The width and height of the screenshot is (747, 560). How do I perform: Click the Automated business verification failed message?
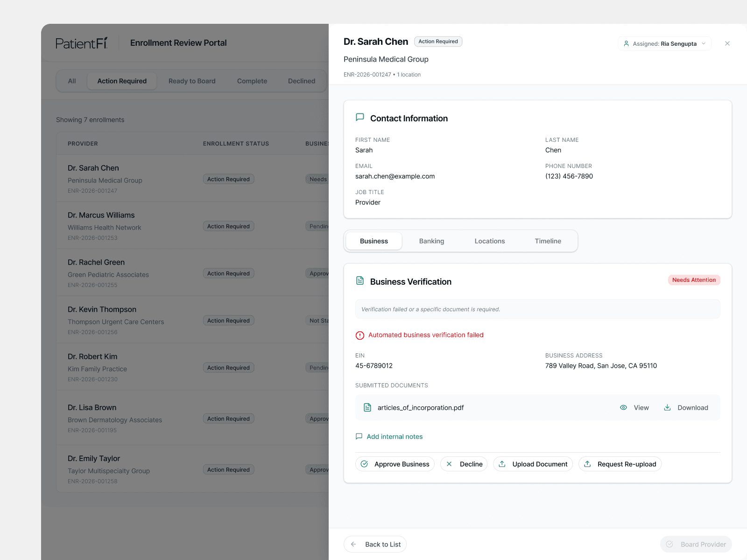tap(426, 335)
